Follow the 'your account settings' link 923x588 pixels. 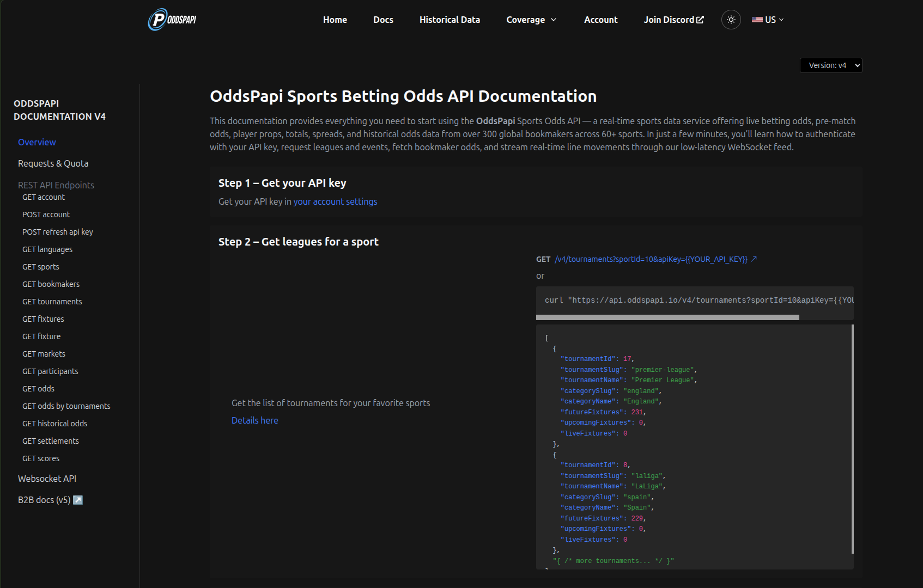(x=335, y=201)
